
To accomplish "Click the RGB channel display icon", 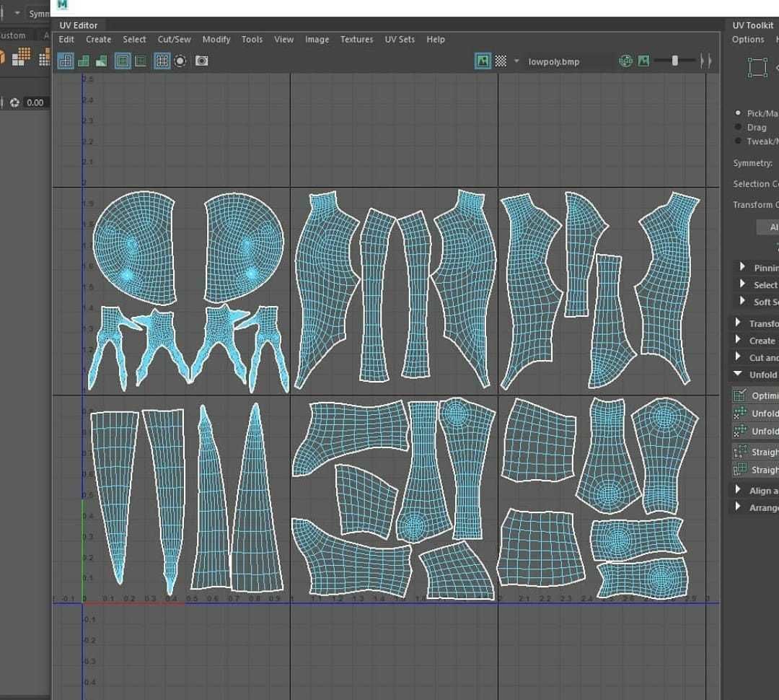I will click(626, 61).
